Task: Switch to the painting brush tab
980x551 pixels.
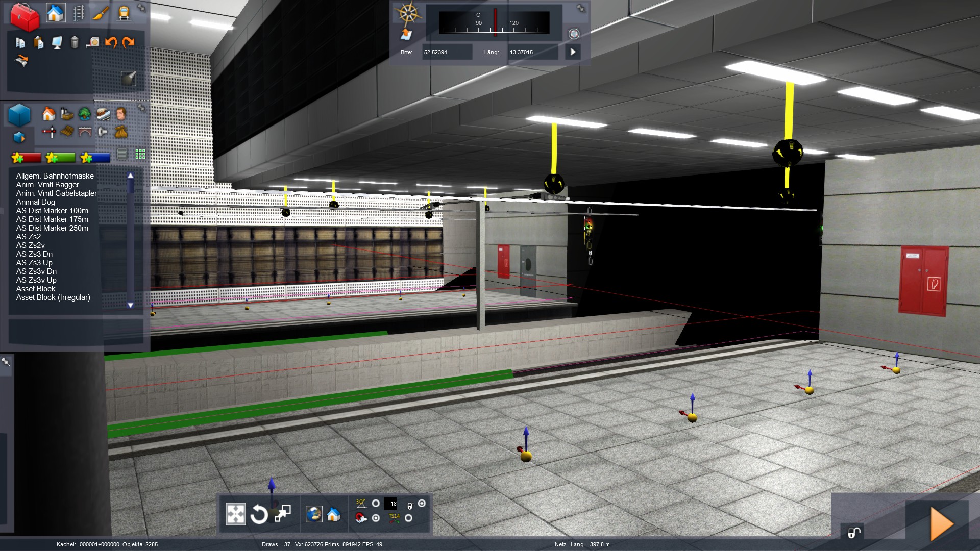Action: point(101,13)
